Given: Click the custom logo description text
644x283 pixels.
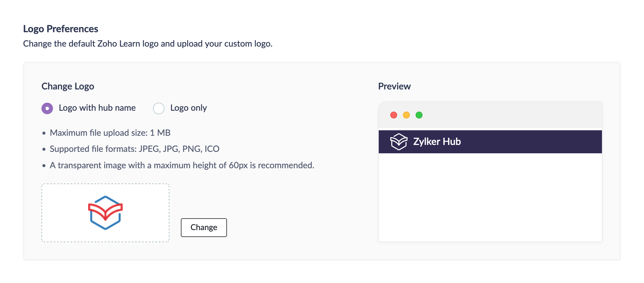Looking at the screenshot, I should pyautogui.click(x=148, y=43).
